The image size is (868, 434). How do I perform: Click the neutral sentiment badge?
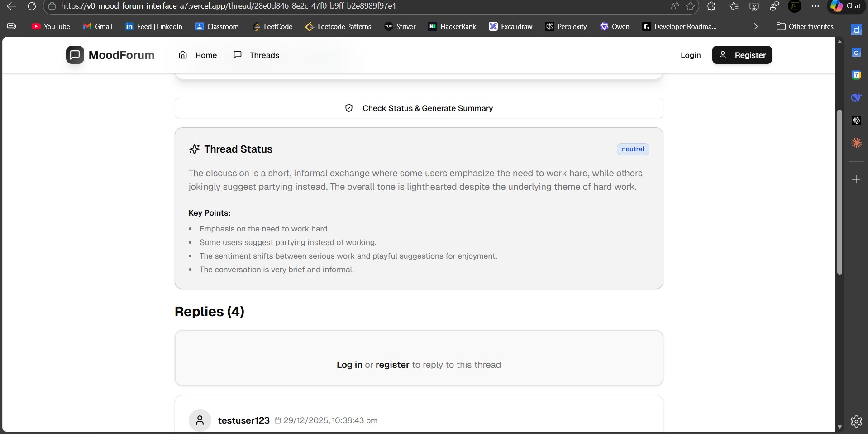tap(632, 149)
